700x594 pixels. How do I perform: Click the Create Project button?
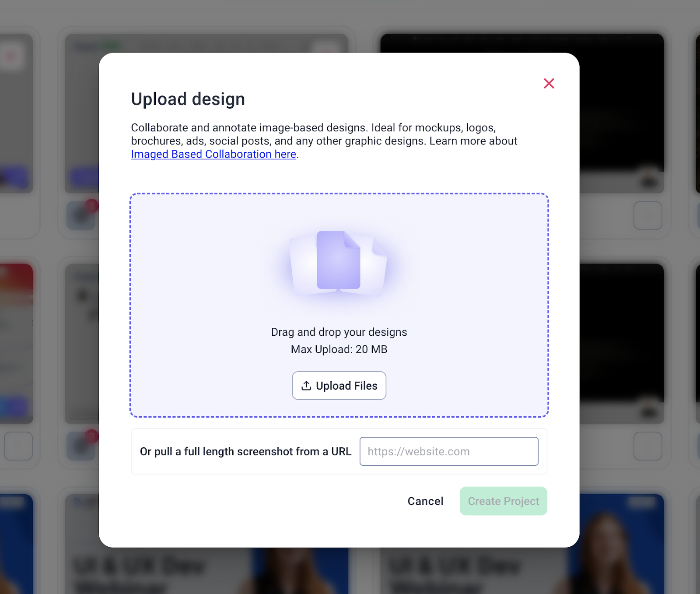(x=503, y=501)
